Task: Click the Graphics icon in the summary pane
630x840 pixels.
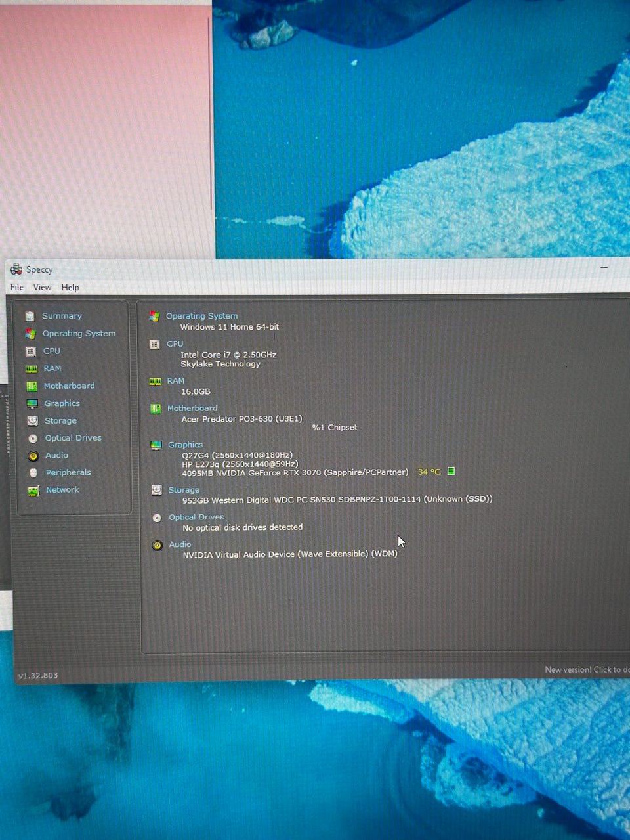Action: 156,445
